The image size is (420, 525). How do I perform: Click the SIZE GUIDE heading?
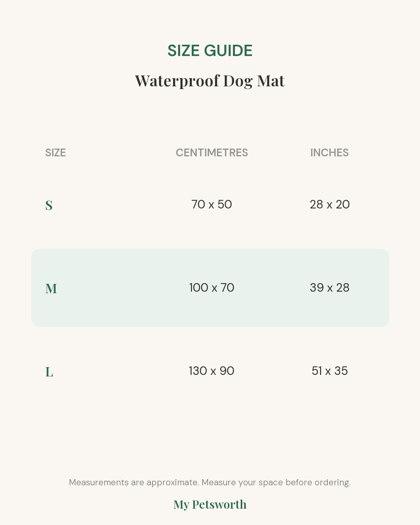click(x=210, y=51)
